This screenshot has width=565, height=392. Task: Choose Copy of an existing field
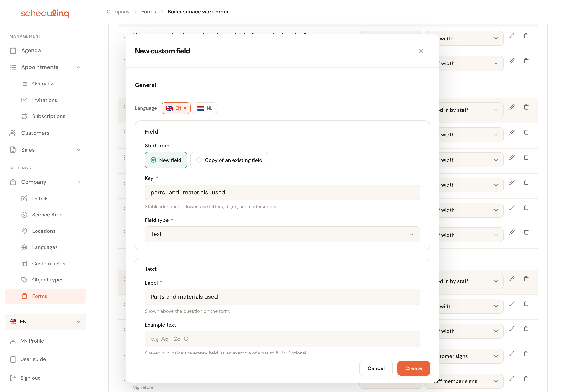click(229, 160)
